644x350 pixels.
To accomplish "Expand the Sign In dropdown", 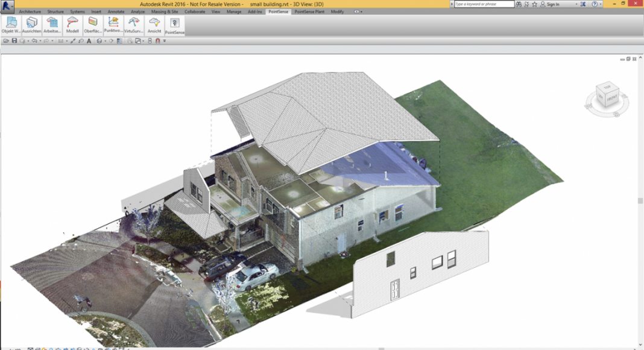I will point(577,4).
